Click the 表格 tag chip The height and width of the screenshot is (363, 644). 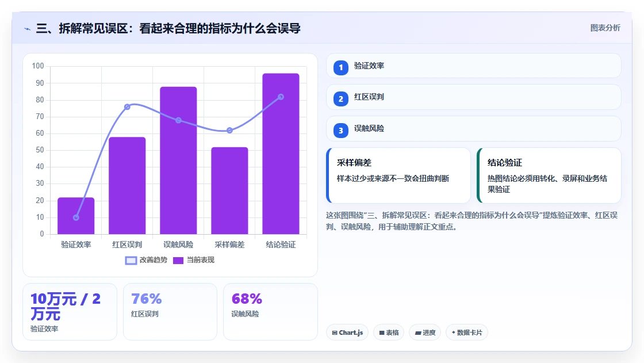(389, 333)
